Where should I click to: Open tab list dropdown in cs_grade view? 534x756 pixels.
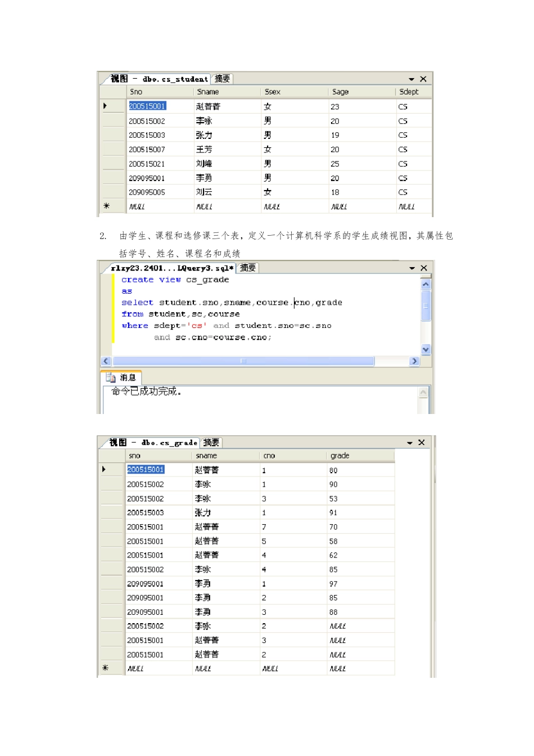click(410, 443)
